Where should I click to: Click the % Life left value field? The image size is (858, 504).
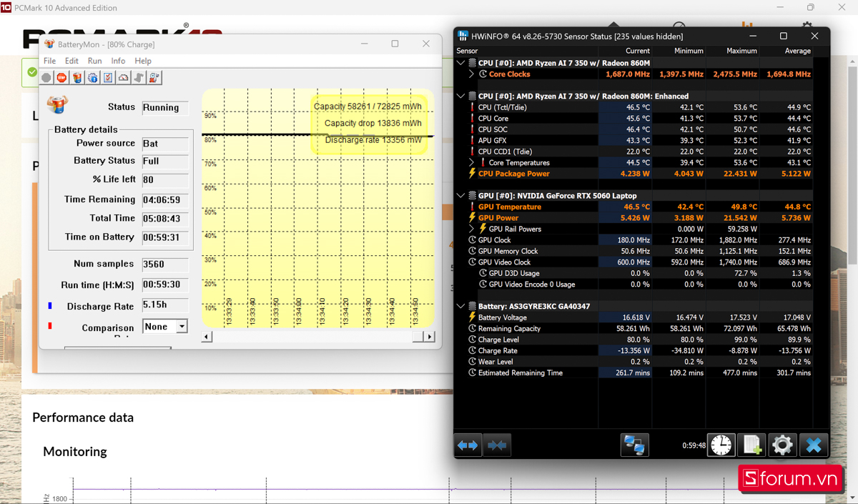pyautogui.click(x=165, y=179)
